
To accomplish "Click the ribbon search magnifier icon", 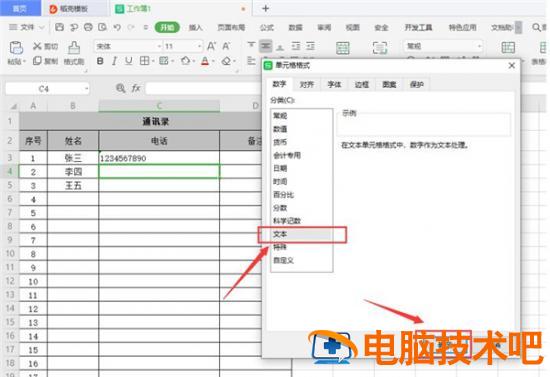I will point(536,27).
